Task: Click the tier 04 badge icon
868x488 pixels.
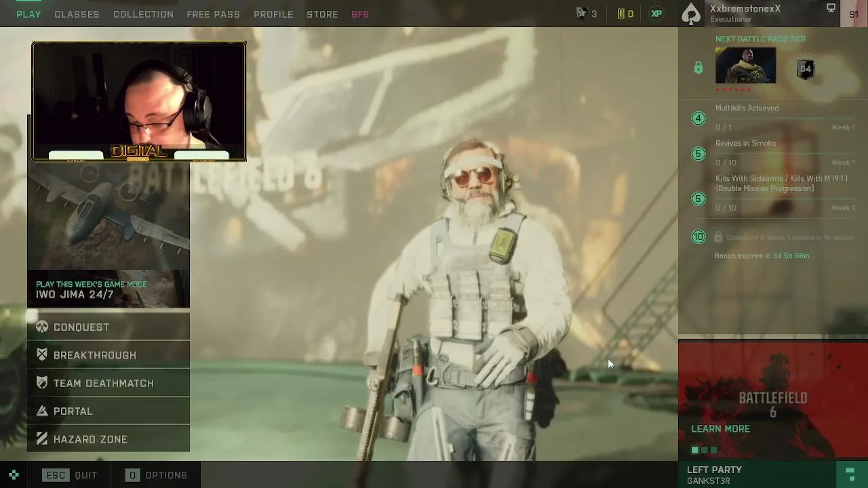Action: pyautogui.click(x=806, y=68)
